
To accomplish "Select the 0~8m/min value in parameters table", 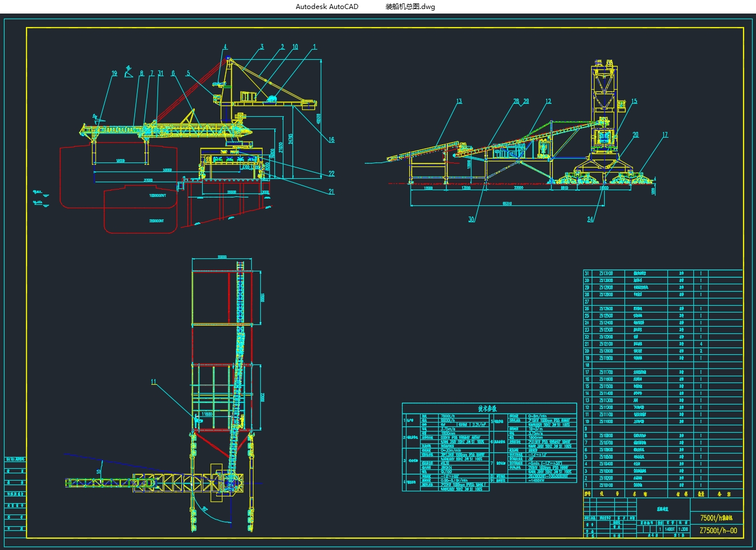I will [536, 416].
